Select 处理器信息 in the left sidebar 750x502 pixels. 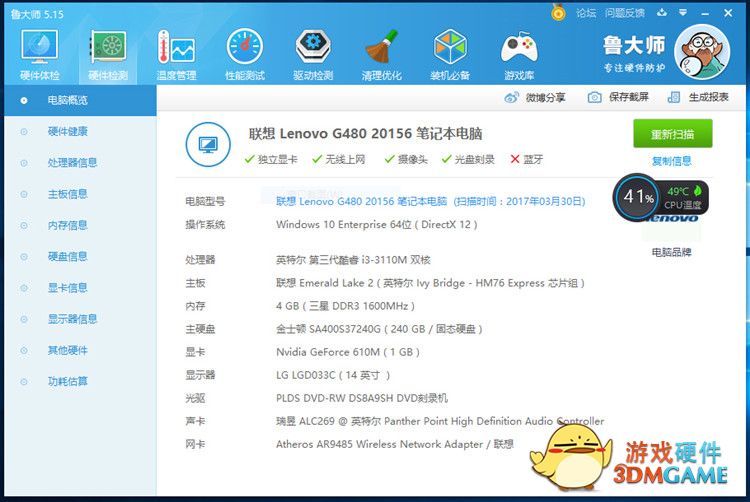tap(72, 163)
